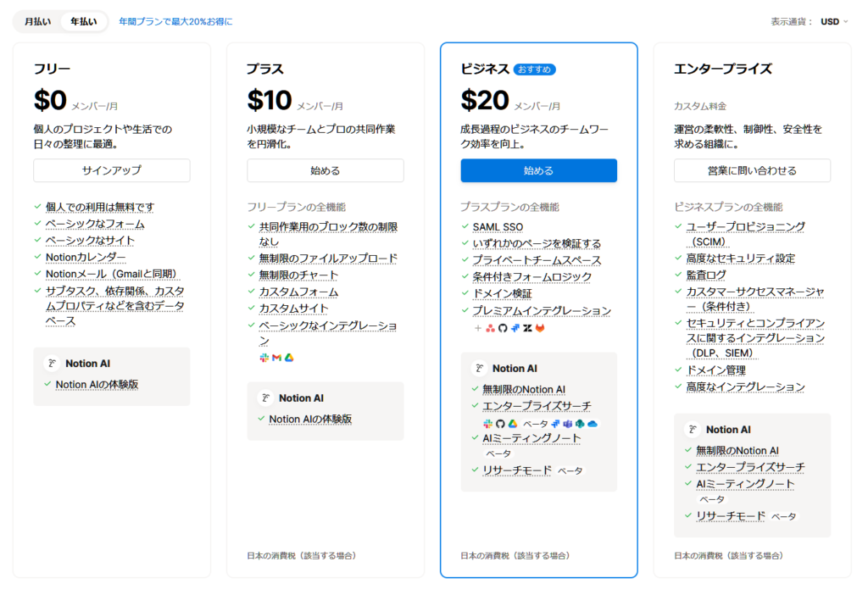
Task: Click the GitHub icon under プレミアムインテグレーション
Action: [x=503, y=328]
